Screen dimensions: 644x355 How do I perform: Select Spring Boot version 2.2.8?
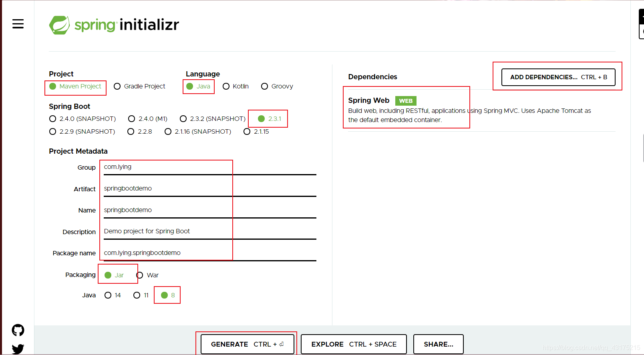[x=140, y=132]
